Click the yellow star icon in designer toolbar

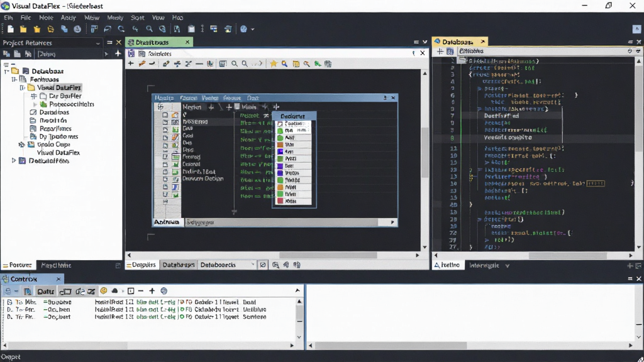click(x=274, y=63)
